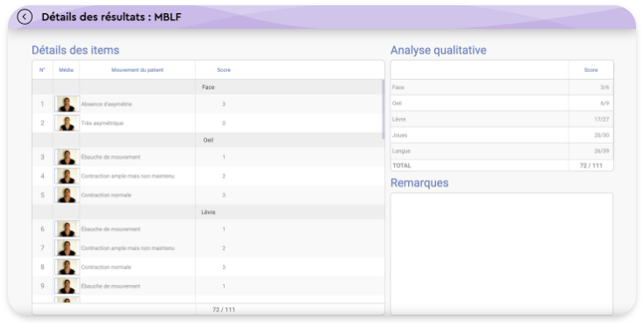Click Contraction ample mais non maintenu row 4

click(x=128, y=176)
